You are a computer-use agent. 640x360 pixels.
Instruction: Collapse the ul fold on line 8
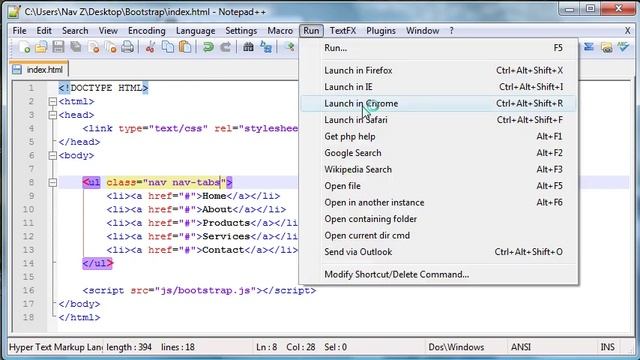53,182
